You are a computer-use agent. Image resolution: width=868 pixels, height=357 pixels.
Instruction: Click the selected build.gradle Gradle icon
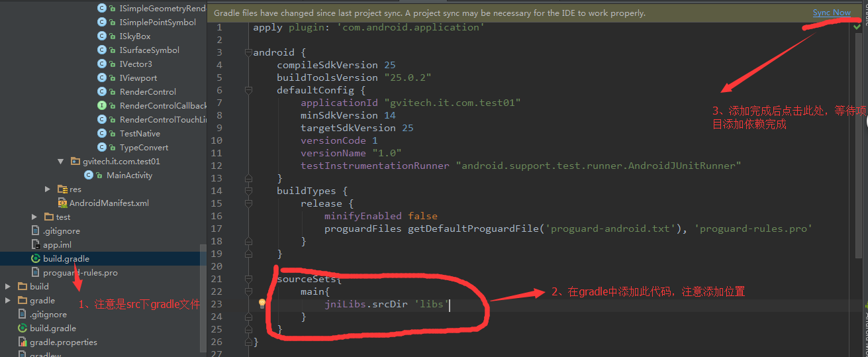tap(36, 258)
